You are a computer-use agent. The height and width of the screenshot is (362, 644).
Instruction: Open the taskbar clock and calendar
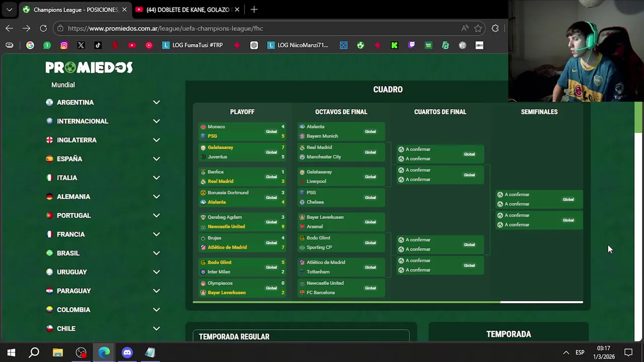pos(604,352)
